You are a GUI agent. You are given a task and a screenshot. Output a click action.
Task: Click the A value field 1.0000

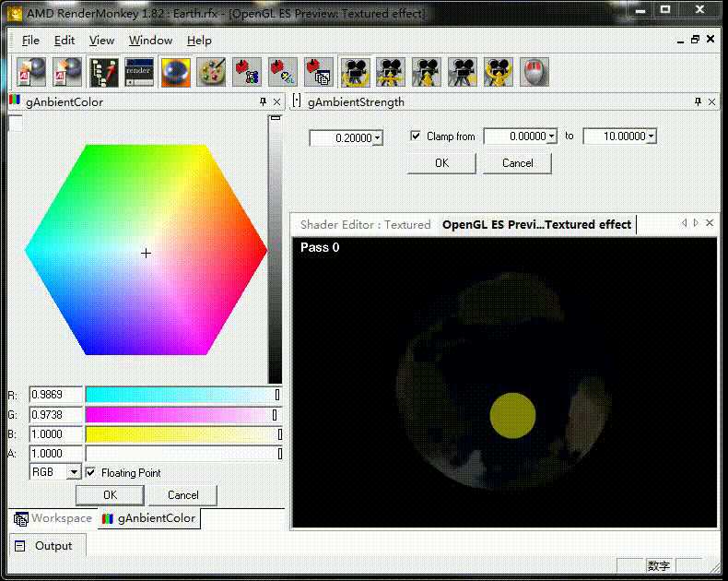tap(55, 454)
